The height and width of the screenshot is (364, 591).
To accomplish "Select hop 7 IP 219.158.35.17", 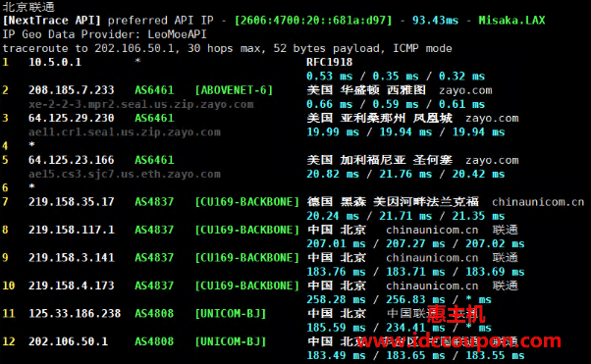I will (72, 201).
